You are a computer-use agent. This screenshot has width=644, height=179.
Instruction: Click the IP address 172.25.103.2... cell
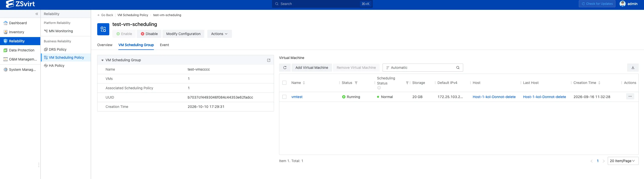coord(450,97)
